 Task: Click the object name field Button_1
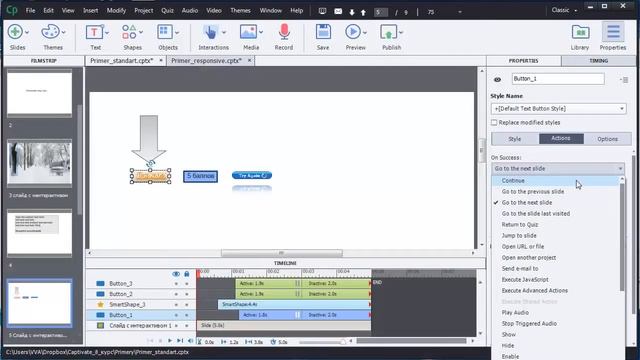coord(558,79)
